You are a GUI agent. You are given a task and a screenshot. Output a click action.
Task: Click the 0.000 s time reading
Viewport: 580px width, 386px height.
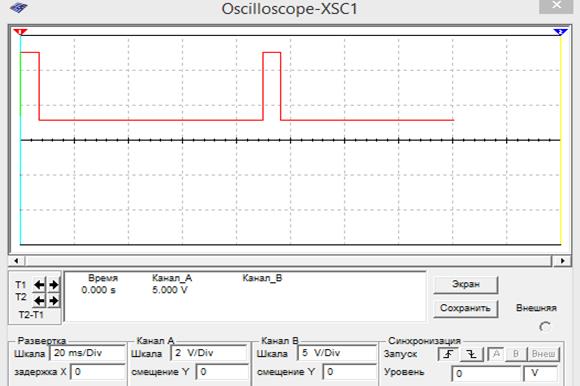pyautogui.click(x=98, y=290)
